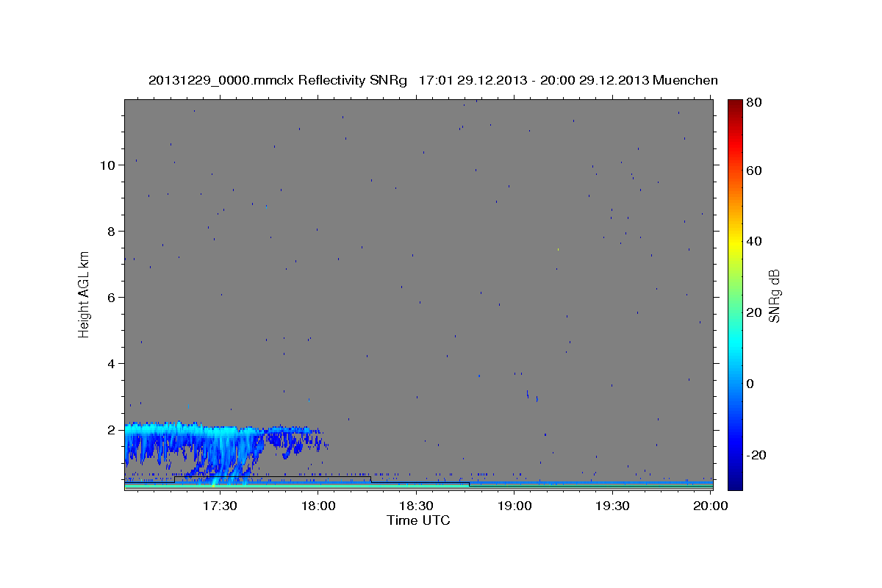Click the height tick label 2
This screenshot has height=588, width=882.
(x=112, y=430)
